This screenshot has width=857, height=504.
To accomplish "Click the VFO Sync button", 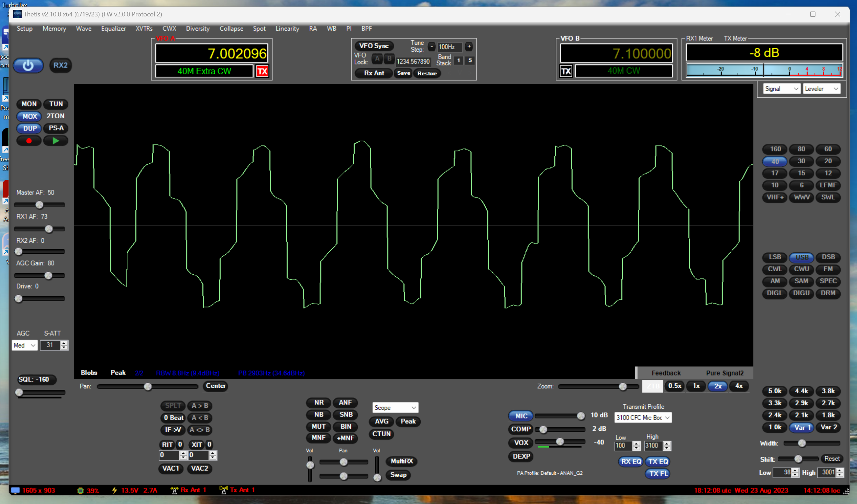I will click(374, 46).
